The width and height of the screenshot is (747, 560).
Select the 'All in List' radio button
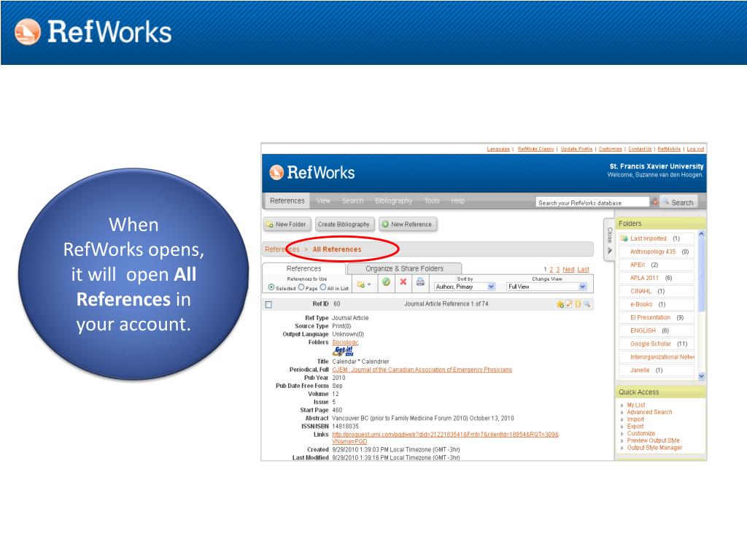(323, 287)
